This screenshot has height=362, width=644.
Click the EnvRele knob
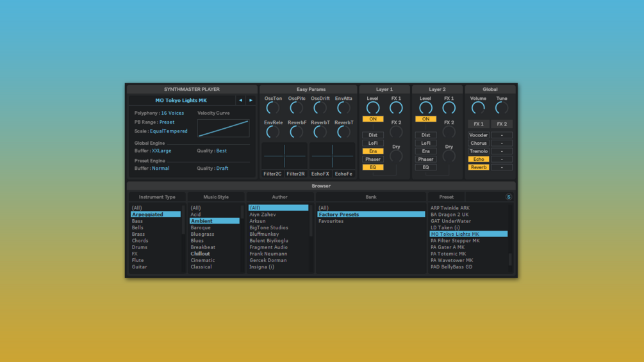273,132
